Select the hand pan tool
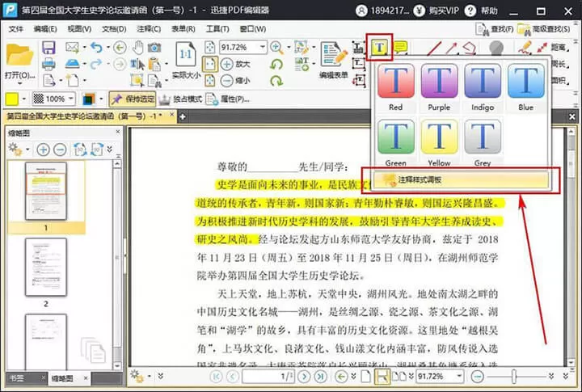This screenshot has height=392, width=582. pos(138,48)
